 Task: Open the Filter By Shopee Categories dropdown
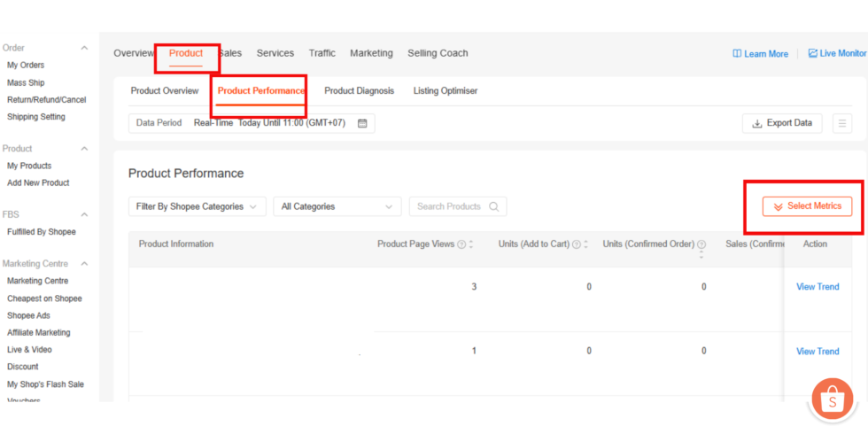(197, 206)
